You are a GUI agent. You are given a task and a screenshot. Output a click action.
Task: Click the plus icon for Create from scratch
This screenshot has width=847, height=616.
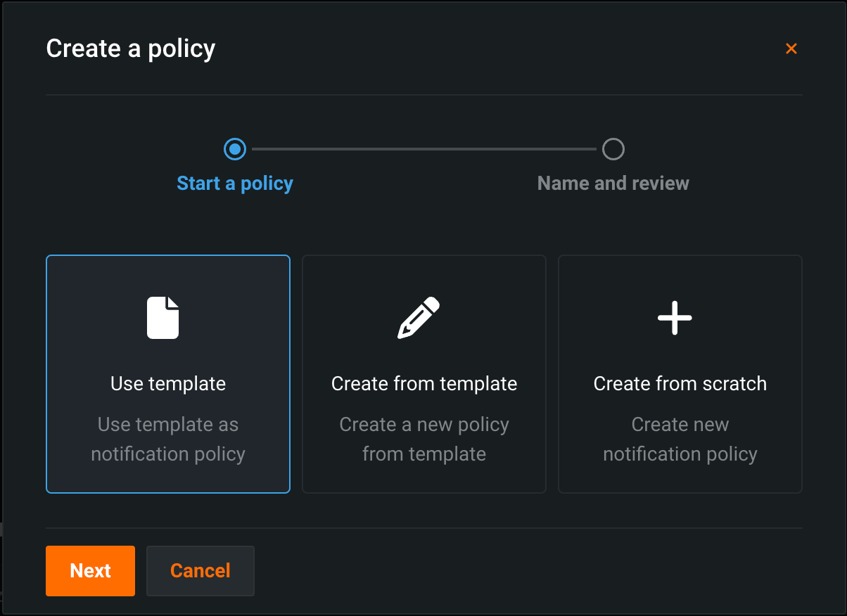point(675,318)
